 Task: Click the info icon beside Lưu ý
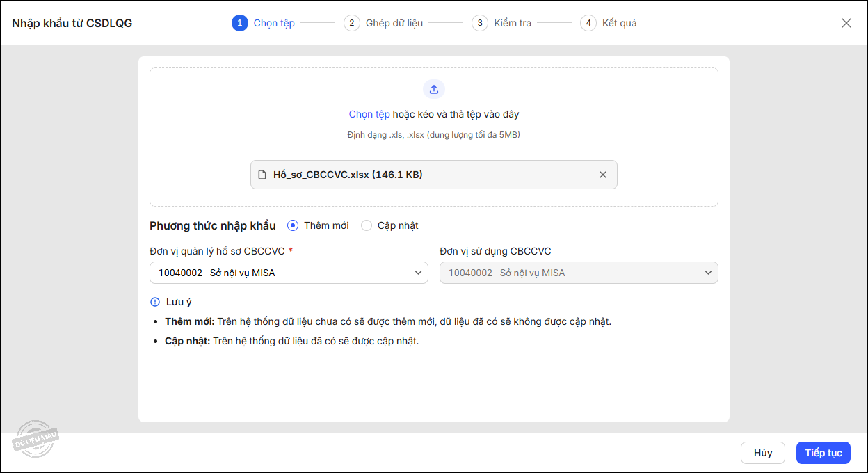click(154, 301)
